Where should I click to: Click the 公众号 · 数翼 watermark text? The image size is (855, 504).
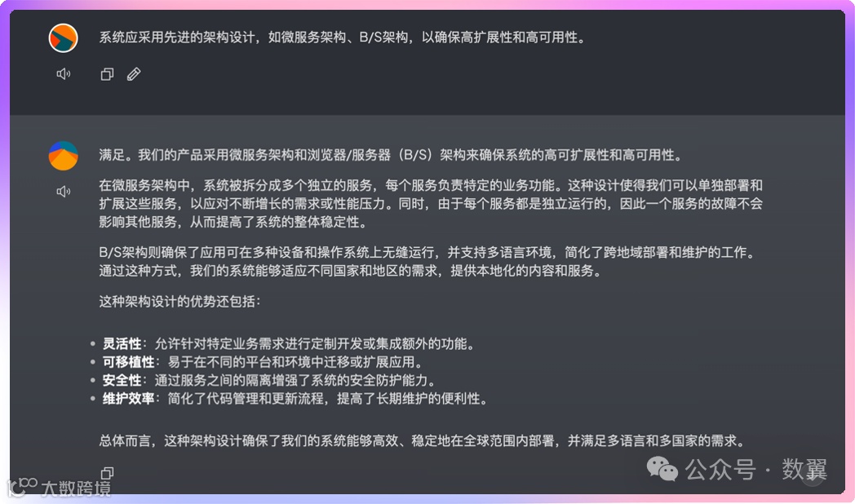(755, 469)
